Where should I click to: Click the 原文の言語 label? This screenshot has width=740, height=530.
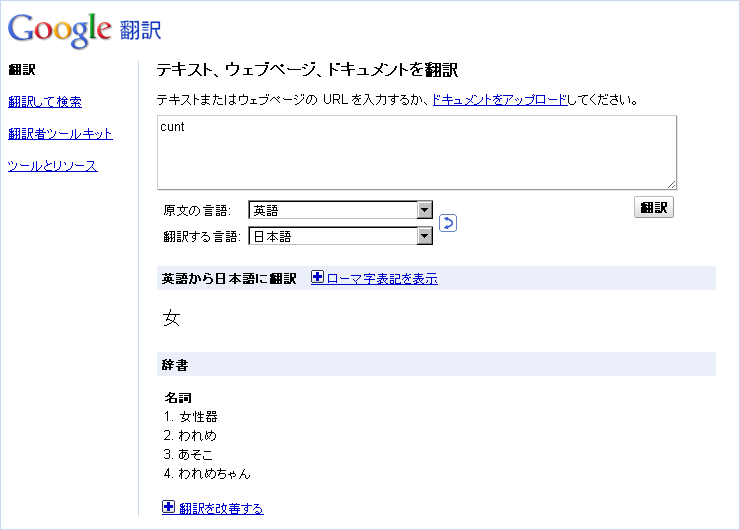click(x=197, y=210)
